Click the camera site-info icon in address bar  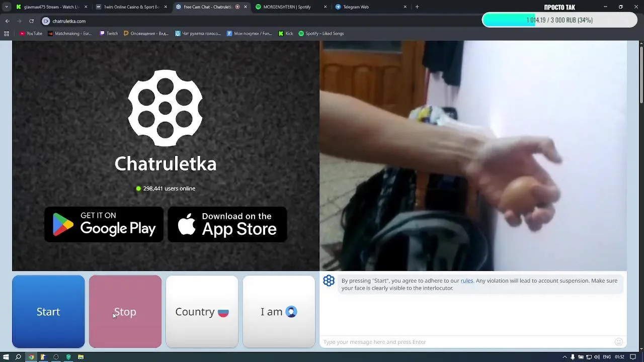coord(46,21)
